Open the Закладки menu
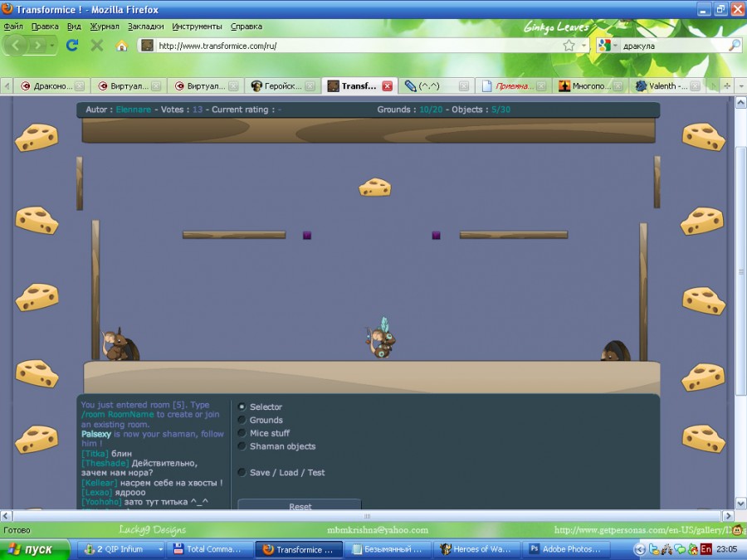 pyautogui.click(x=146, y=27)
